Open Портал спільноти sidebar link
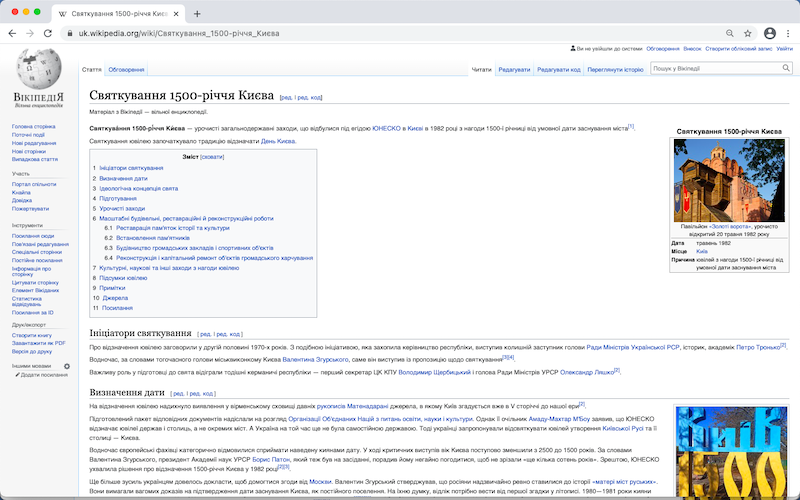The width and height of the screenshot is (800, 500). [34, 184]
